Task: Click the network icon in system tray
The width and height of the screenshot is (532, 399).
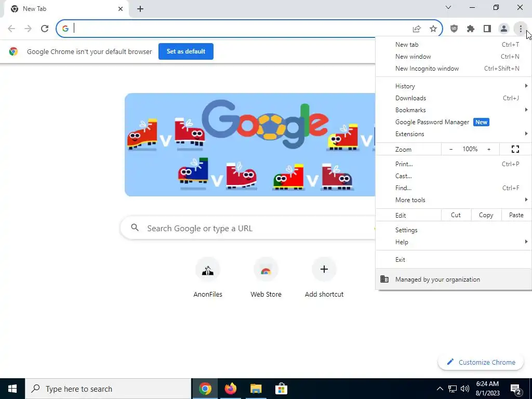Action: pos(453,389)
